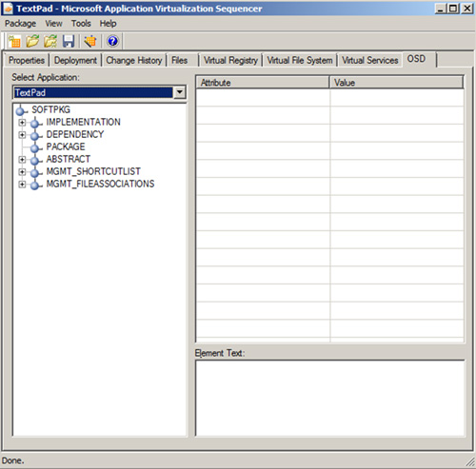Switch to the Virtual Services tab
The width and height of the screenshot is (476, 469).
click(369, 60)
